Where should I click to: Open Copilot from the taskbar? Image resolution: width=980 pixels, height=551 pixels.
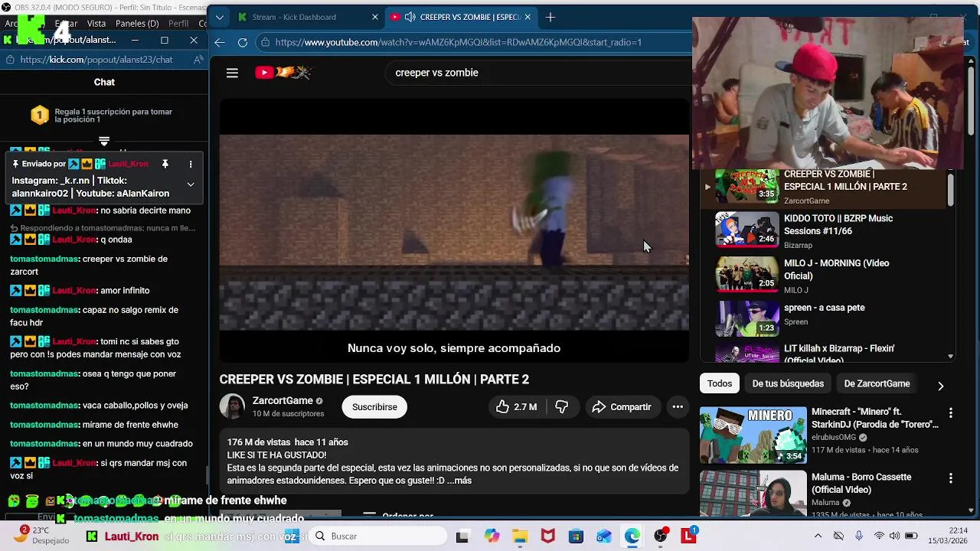coord(492,536)
